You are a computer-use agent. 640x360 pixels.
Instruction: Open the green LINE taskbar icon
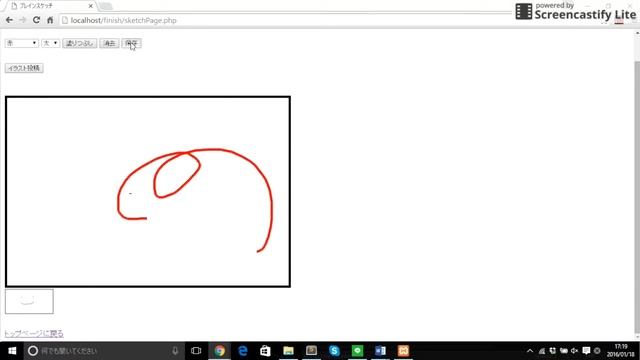(x=357, y=351)
